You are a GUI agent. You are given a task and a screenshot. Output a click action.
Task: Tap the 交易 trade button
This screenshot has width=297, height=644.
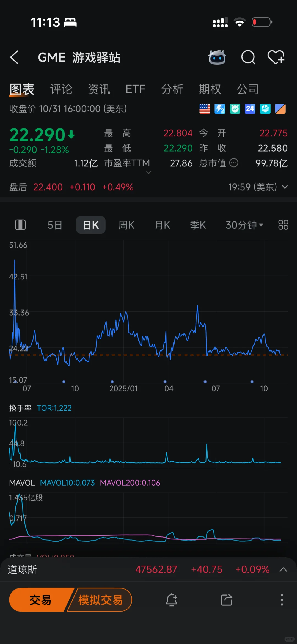coord(40,600)
